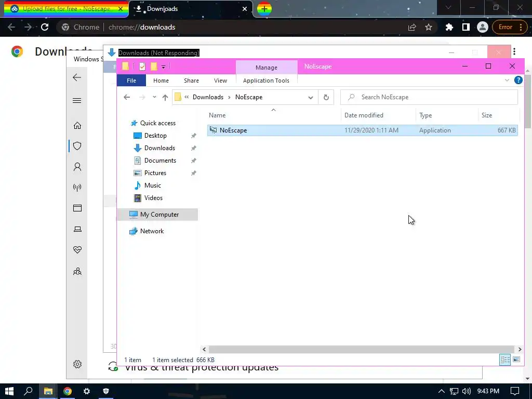Open Account protection person icon

click(x=77, y=167)
